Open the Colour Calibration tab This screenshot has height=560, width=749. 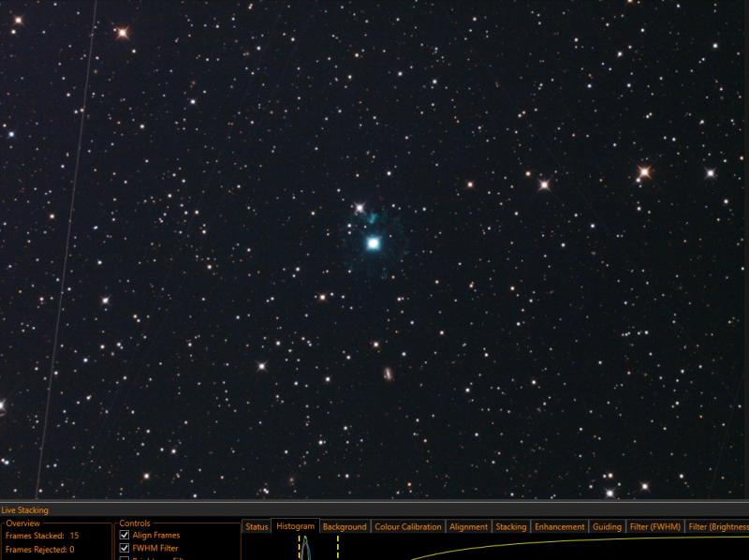[408, 526]
